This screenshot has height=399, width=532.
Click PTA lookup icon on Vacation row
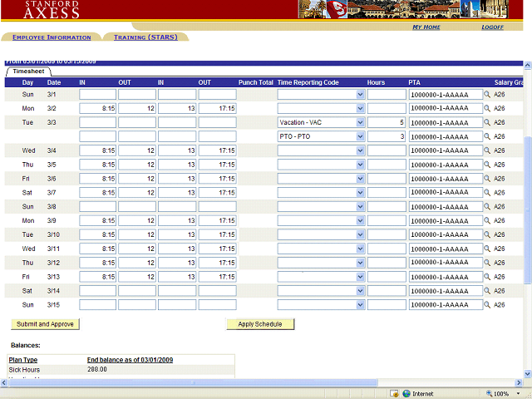pos(488,123)
